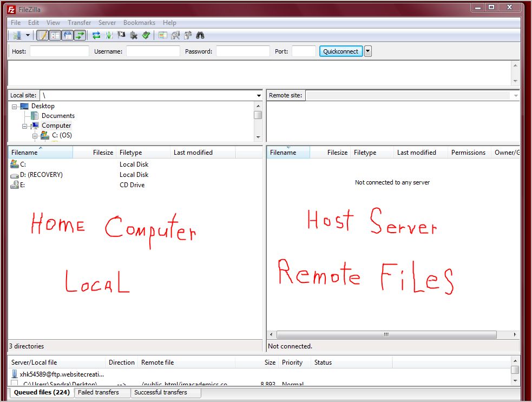Screen dimensions: 532x402
Task: Click the Host input field
Action: click(x=59, y=51)
